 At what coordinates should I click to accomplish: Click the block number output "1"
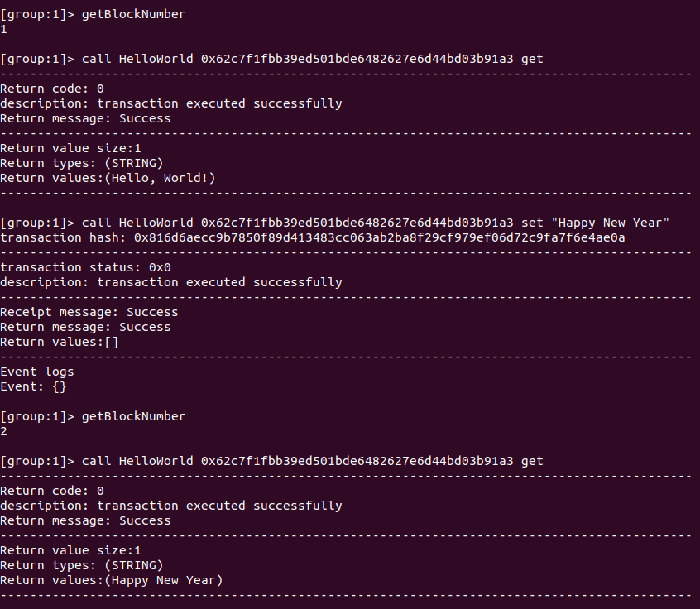[4, 29]
